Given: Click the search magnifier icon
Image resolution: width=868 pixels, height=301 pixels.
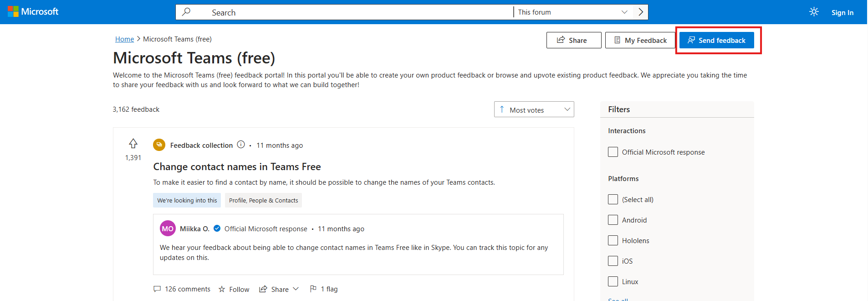Looking at the screenshot, I should (x=186, y=12).
